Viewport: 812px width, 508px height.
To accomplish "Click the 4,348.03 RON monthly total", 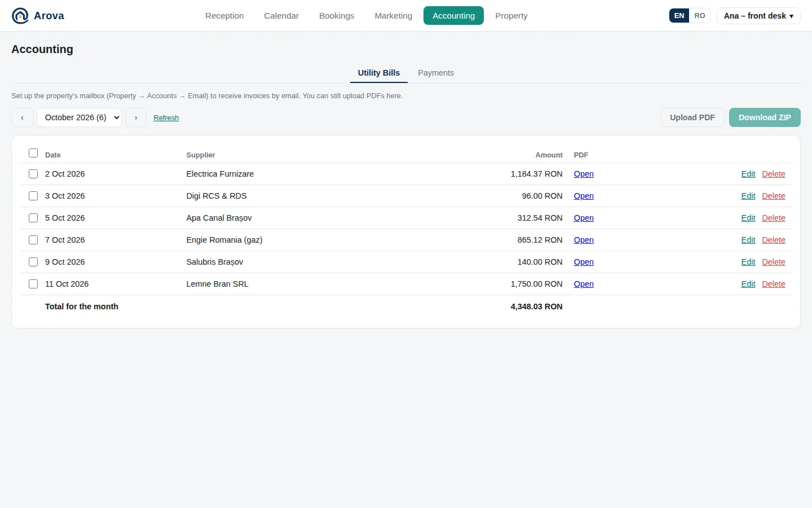I will point(536,306).
